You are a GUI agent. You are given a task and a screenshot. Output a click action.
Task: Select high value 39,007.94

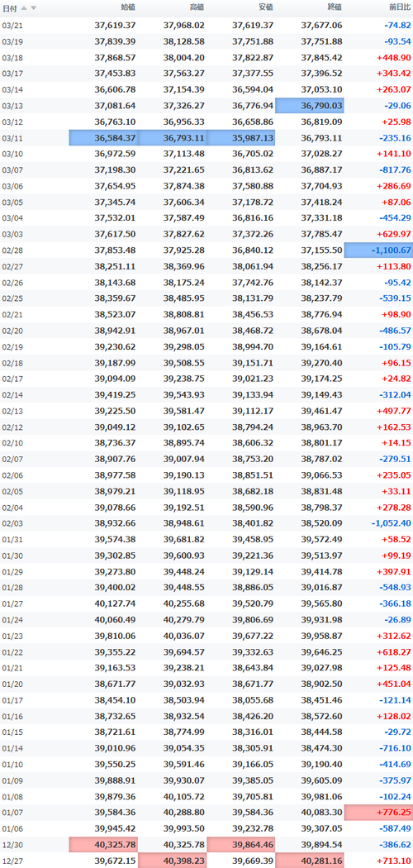pyautogui.click(x=184, y=459)
